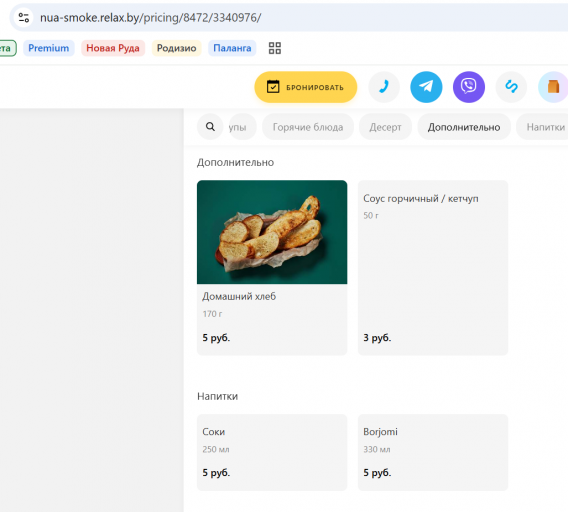The image size is (568, 512).
Task: Select the Десерт category tab
Action: (385, 127)
